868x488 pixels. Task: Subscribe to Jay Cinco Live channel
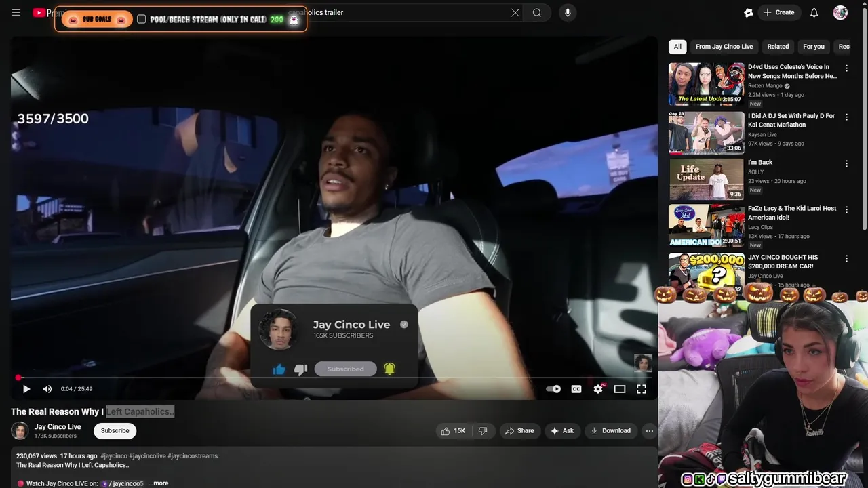tap(115, 430)
